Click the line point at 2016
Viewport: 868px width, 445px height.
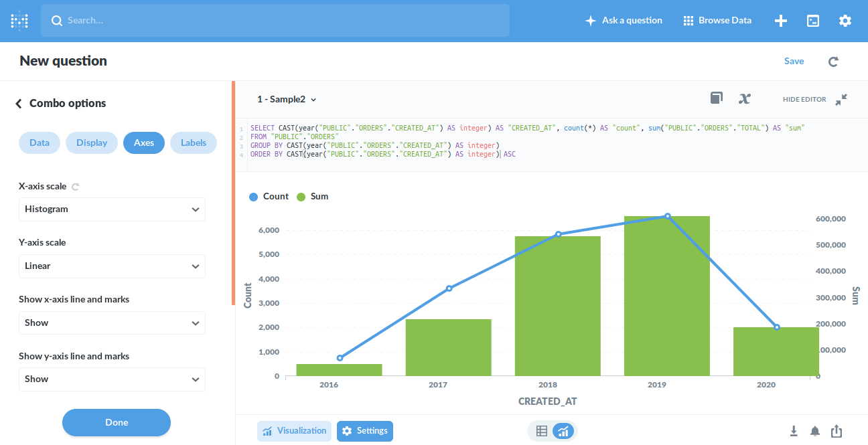[340, 358]
